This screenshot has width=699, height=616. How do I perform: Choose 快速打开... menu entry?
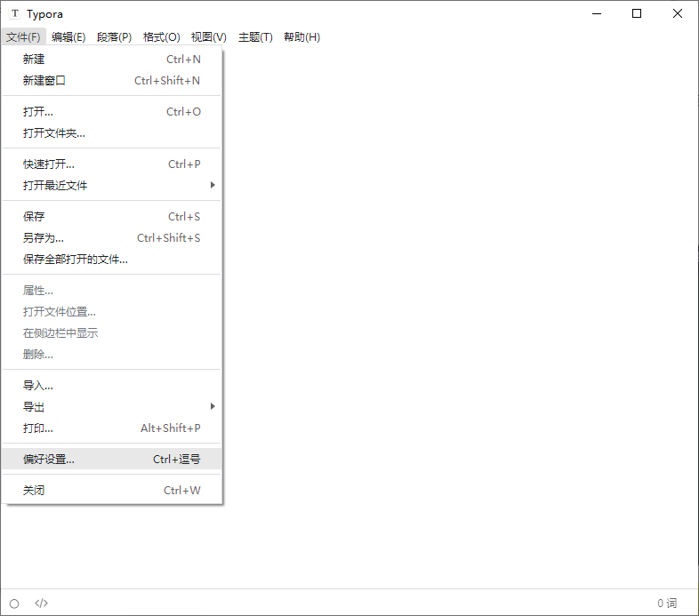point(111,164)
